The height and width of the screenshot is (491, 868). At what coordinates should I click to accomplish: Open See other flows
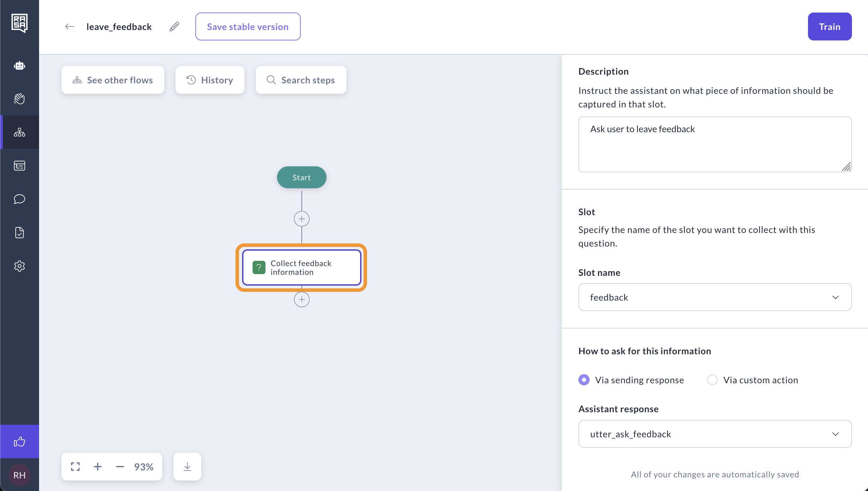pos(113,80)
